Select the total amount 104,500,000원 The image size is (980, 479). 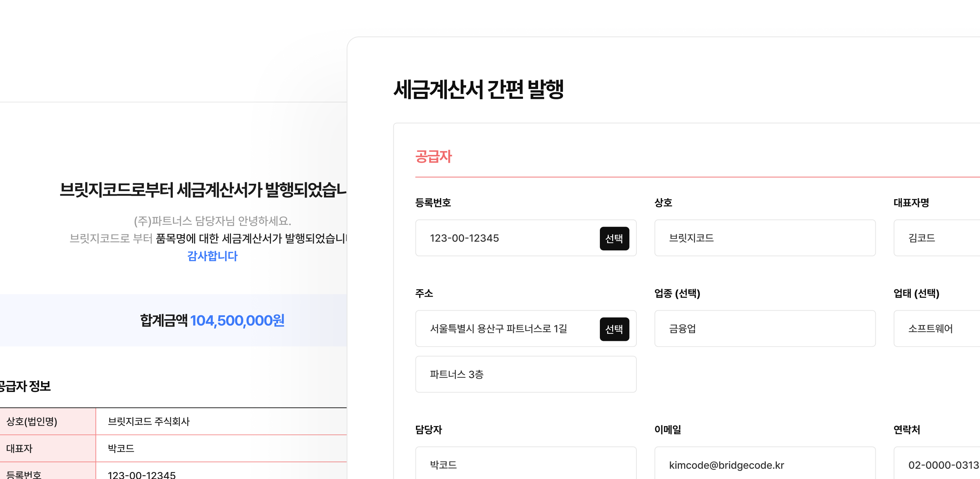(x=237, y=321)
